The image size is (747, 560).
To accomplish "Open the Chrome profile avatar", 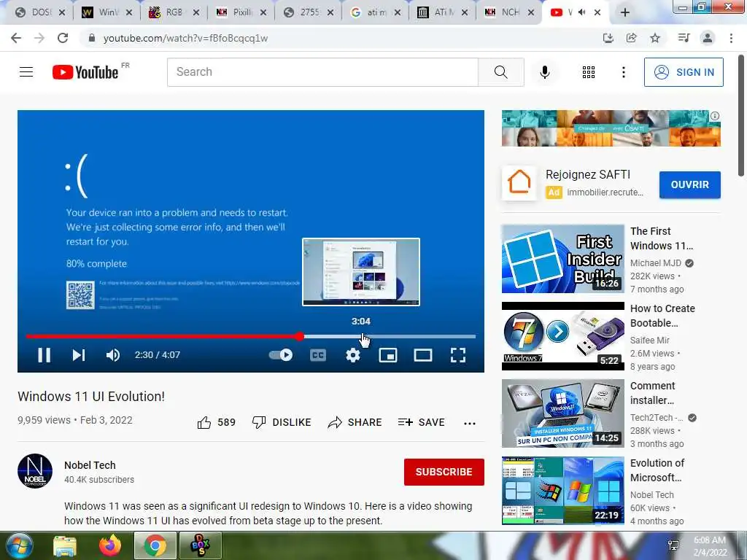I will click(x=708, y=38).
